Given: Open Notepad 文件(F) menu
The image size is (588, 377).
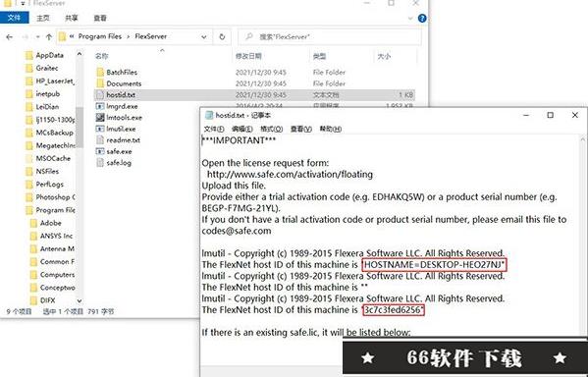Looking at the screenshot, I should 214,129.
